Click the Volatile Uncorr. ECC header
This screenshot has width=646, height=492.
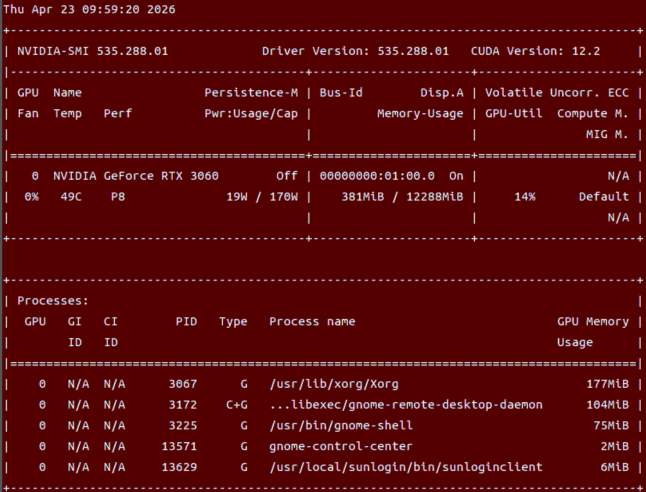click(x=557, y=93)
